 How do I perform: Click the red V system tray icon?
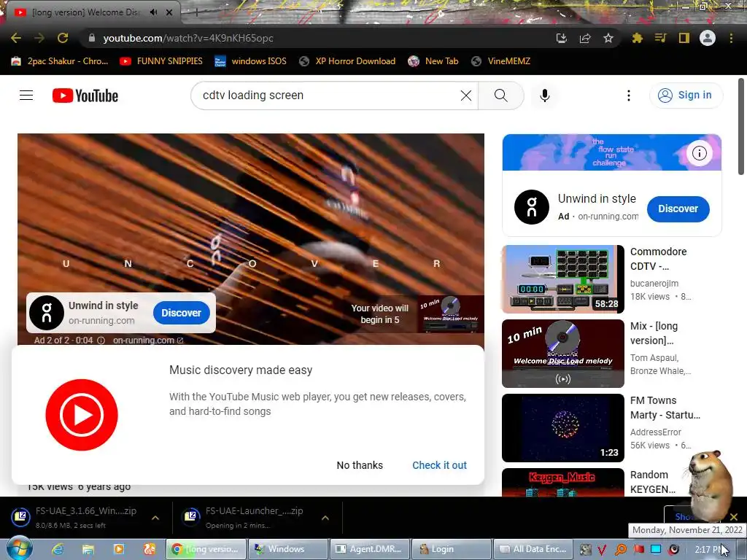pyautogui.click(x=602, y=550)
